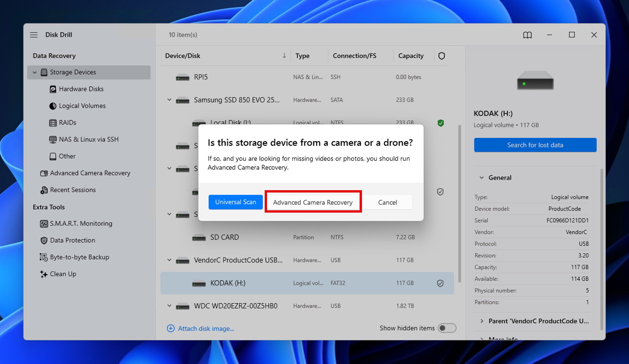629x364 pixels.
Task: Open the help book icon
Action: 527,35
